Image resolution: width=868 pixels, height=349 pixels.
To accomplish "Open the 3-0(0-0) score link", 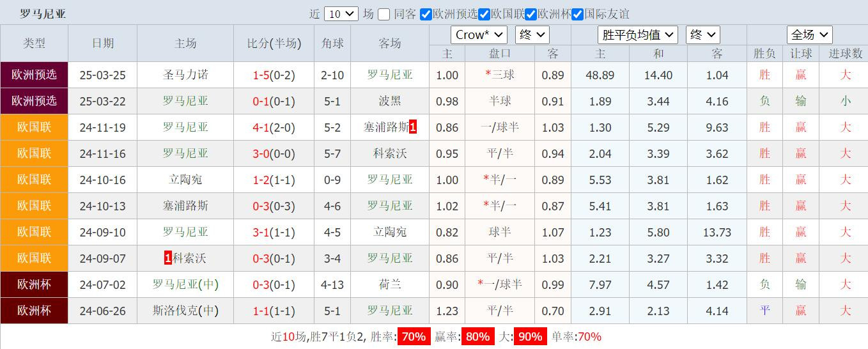I will click(274, 153).
